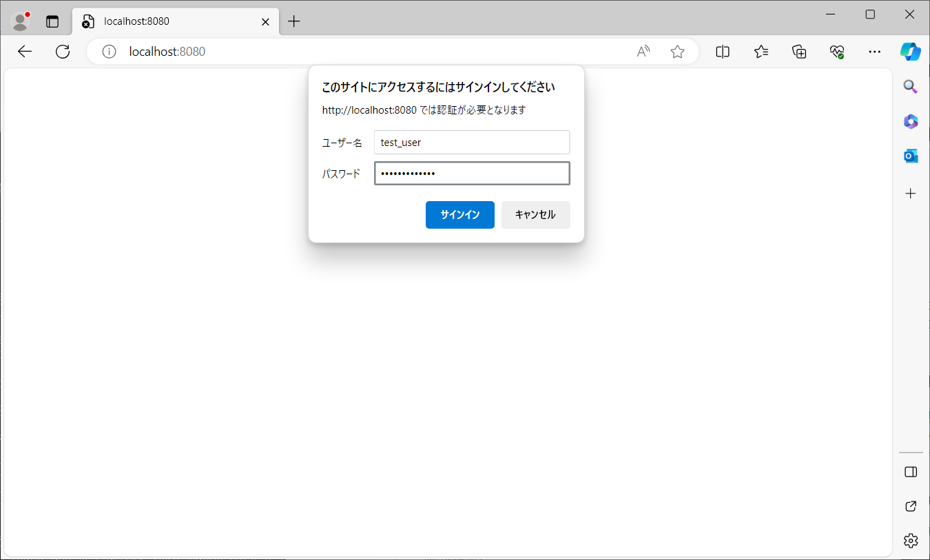Maximize the browser window
This screenshot has height=560, width=930.
870,14
